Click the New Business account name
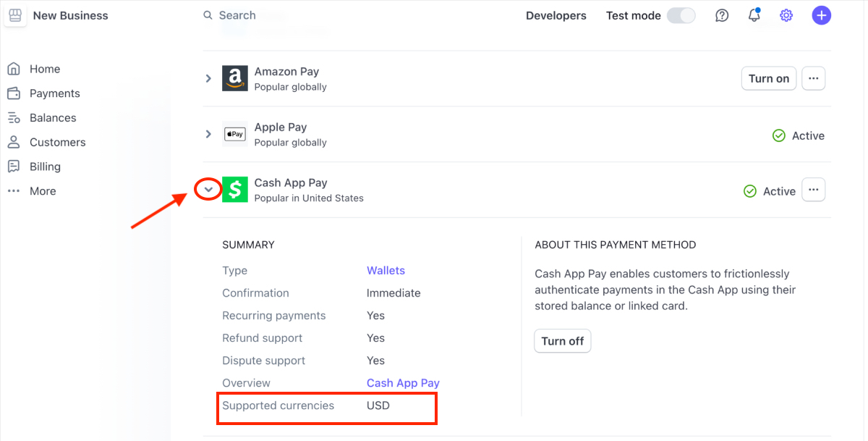The image size is (868, 441). click(71, 15)
